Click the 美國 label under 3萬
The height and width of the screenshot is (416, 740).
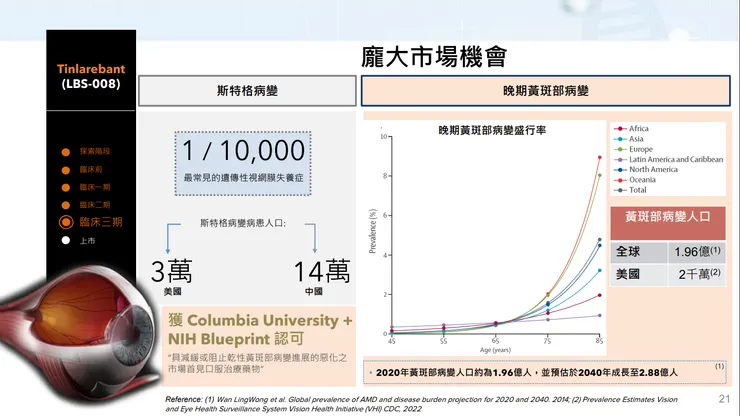coord(172,292)
